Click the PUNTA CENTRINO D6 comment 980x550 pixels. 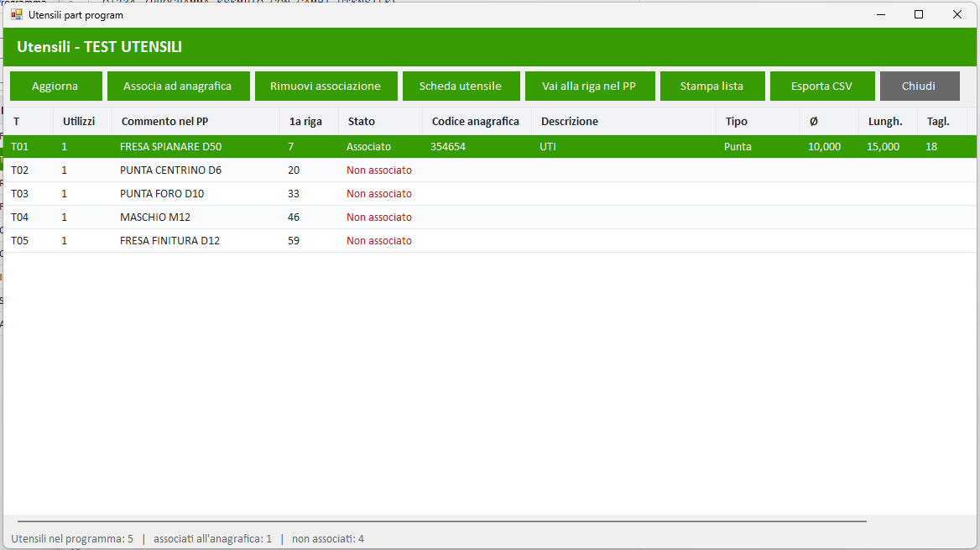170,170
